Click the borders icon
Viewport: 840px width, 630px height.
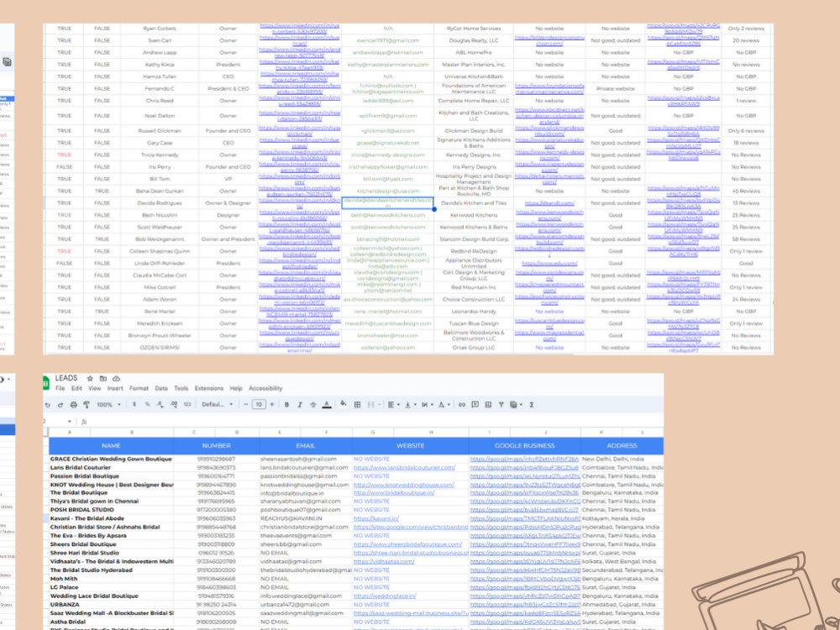(x=357, y=405)
